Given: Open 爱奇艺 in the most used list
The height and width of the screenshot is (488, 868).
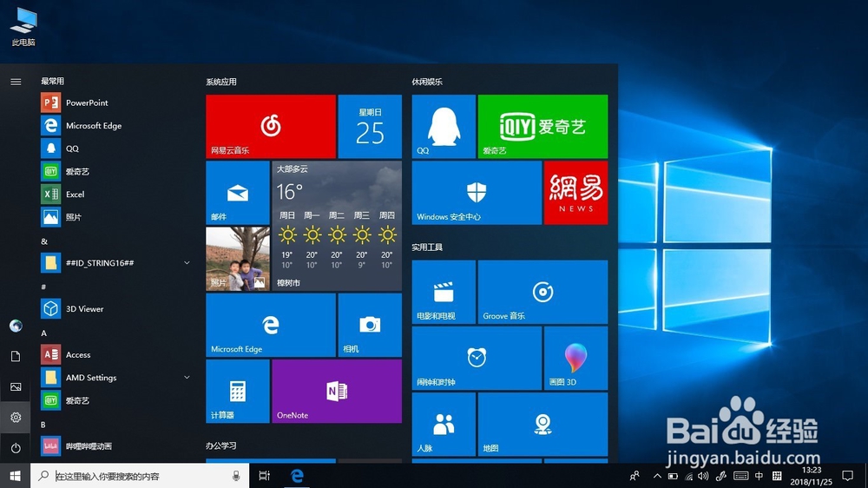Looking at the screenshot, I should click(x=115, y=171).
